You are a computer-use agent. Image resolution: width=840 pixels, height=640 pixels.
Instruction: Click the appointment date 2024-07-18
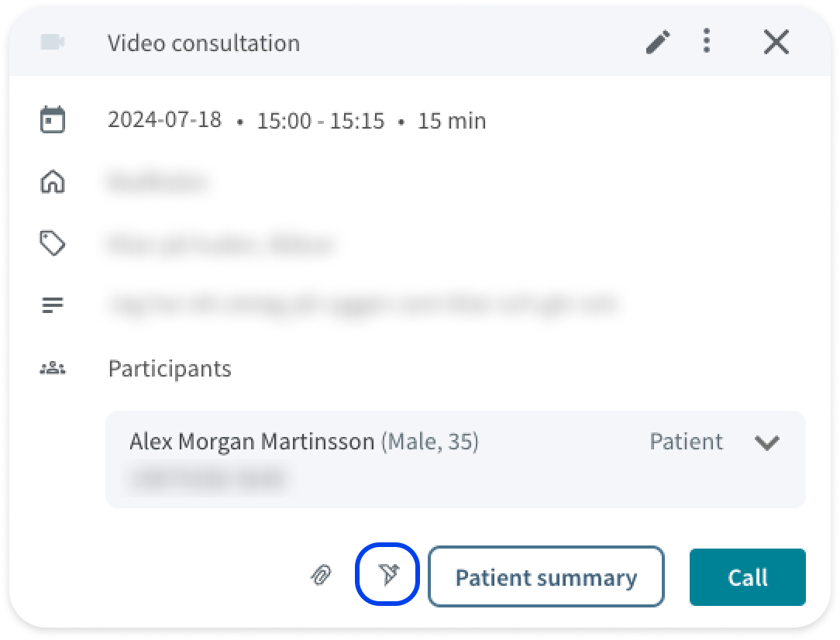164,120
